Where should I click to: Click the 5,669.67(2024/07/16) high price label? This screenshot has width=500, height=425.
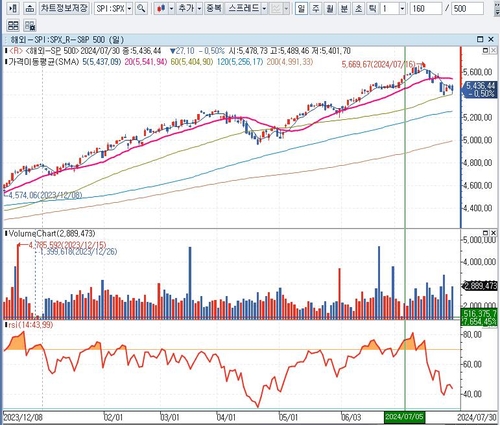(379, 64)
